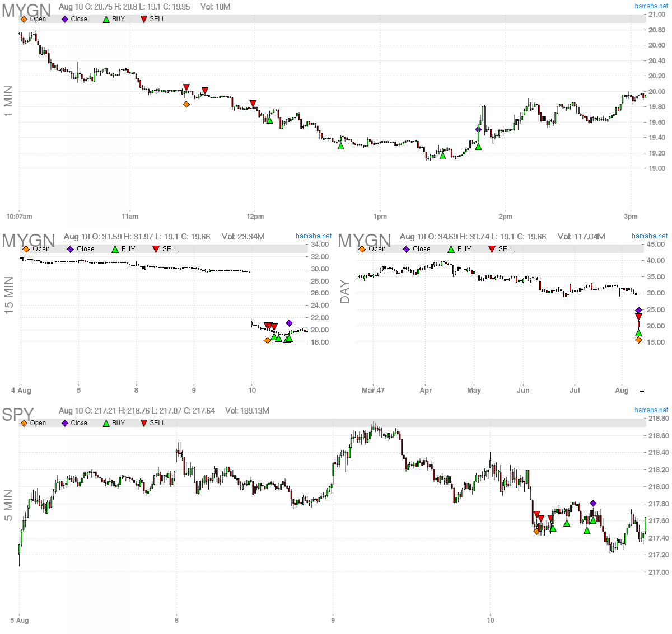This screenshot has height=634, width=672.
Task: Open hamaha.net link above the SPY chart
Action: tap(651, 410)
